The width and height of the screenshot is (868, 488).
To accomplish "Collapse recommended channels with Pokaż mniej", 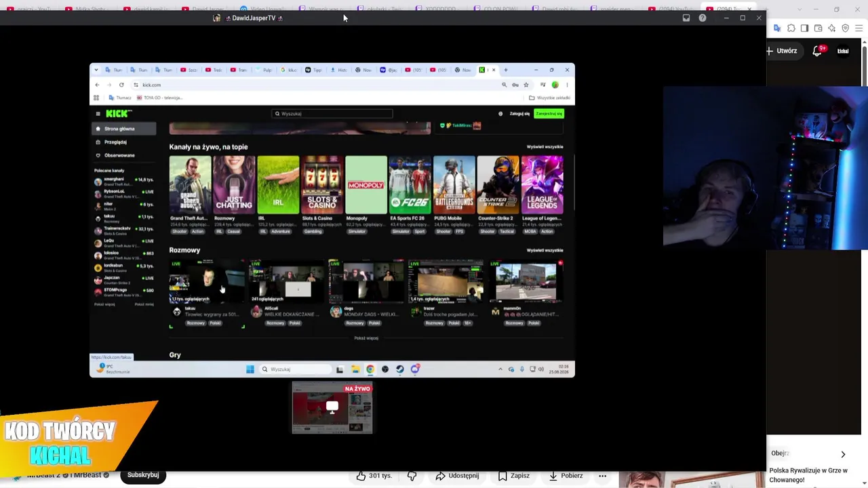I will [x=144, y=304].
